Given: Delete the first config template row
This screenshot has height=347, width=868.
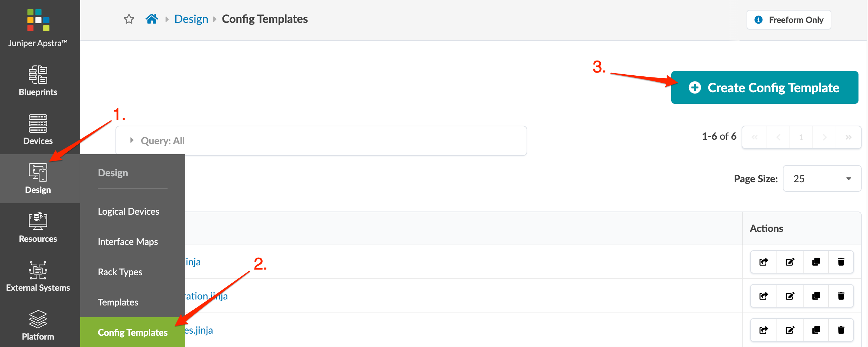Looking at the screenshot, I should point(841,262).
